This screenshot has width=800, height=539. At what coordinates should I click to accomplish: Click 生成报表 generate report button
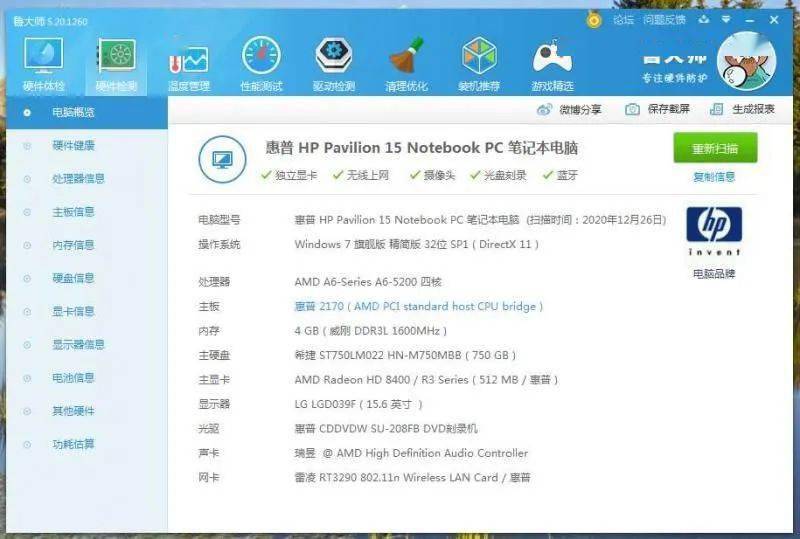click(x=742, y=109)
